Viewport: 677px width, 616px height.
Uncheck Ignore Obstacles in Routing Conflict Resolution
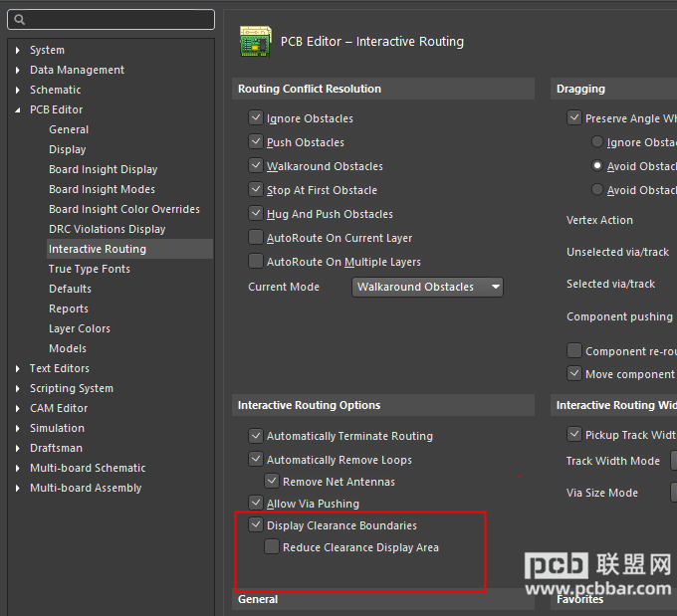[256, 117]
